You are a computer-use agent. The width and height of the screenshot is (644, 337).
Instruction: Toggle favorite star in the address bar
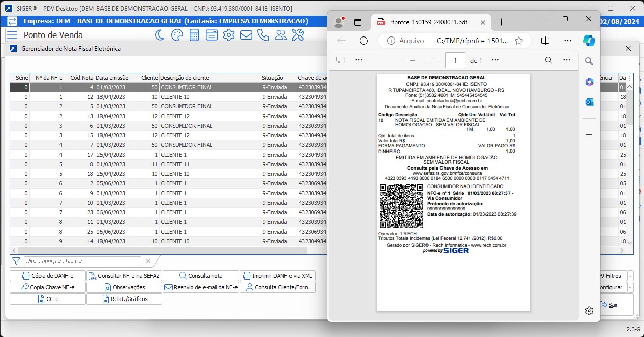518,41
